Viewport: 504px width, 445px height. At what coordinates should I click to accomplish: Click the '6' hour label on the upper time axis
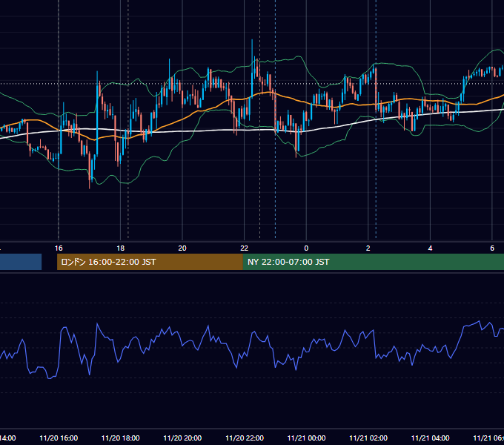(x=492, y=248)
